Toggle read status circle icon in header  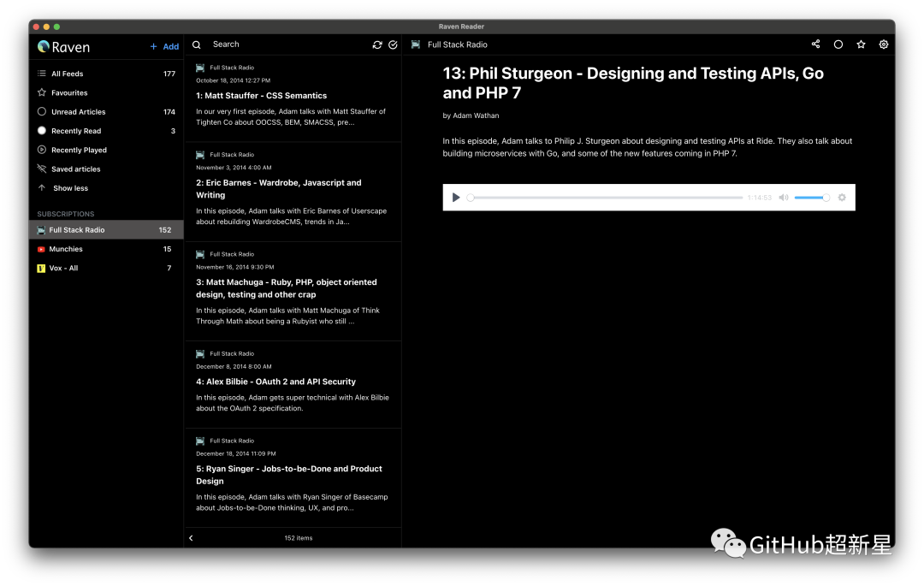[838, 44]
